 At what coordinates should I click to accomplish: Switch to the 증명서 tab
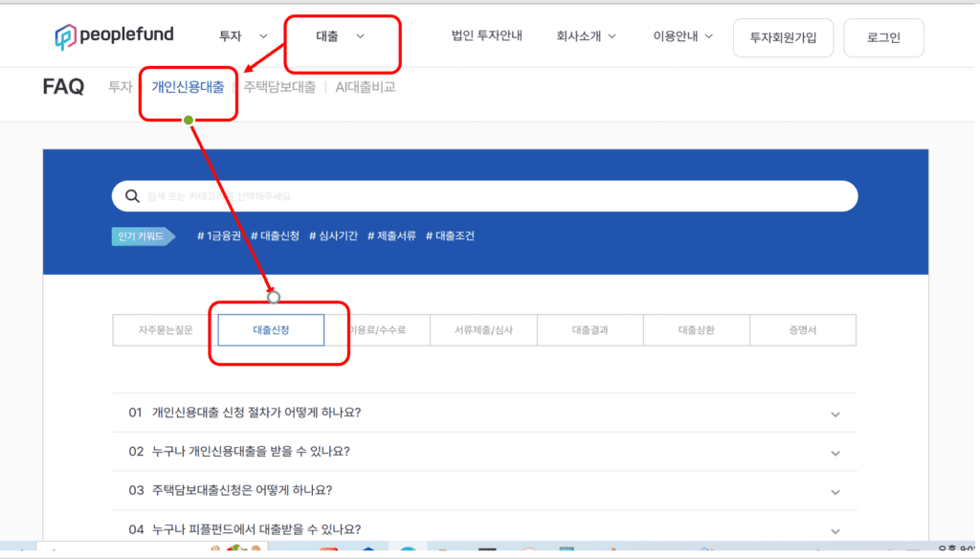pos(803,330)
